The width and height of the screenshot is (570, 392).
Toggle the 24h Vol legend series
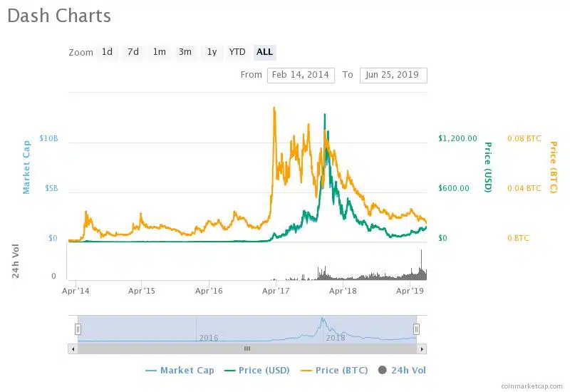coord(402,370)
